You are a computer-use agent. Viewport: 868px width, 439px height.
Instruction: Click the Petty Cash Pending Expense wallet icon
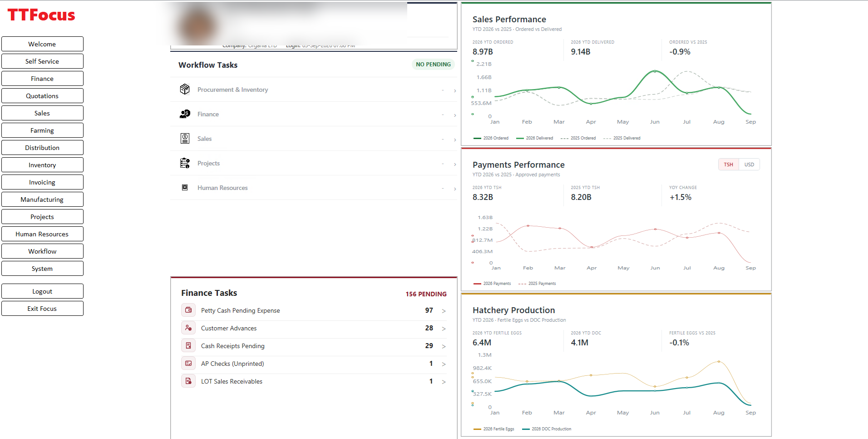coord(188,310)
